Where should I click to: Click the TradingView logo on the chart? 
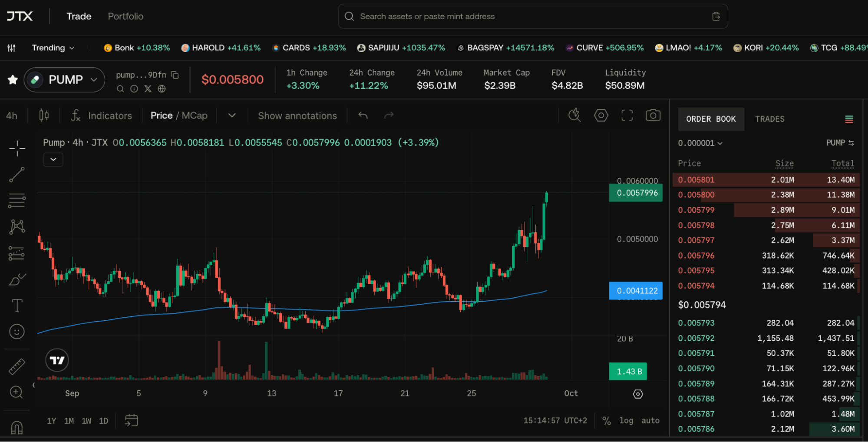pyautogui.click(x=57, y=360)
